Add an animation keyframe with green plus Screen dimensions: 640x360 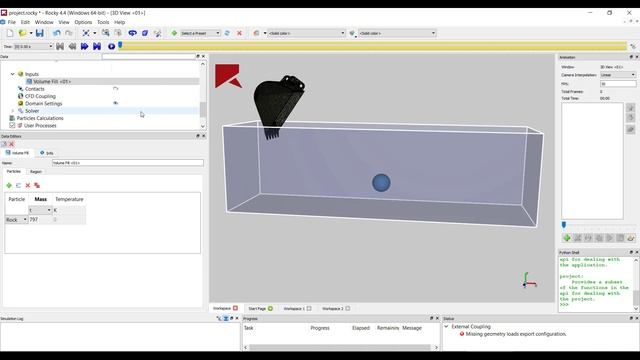(567, 238)
